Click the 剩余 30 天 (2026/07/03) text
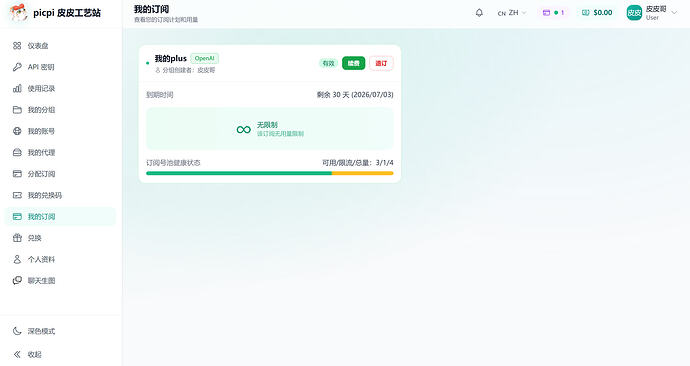 (355, 95)
